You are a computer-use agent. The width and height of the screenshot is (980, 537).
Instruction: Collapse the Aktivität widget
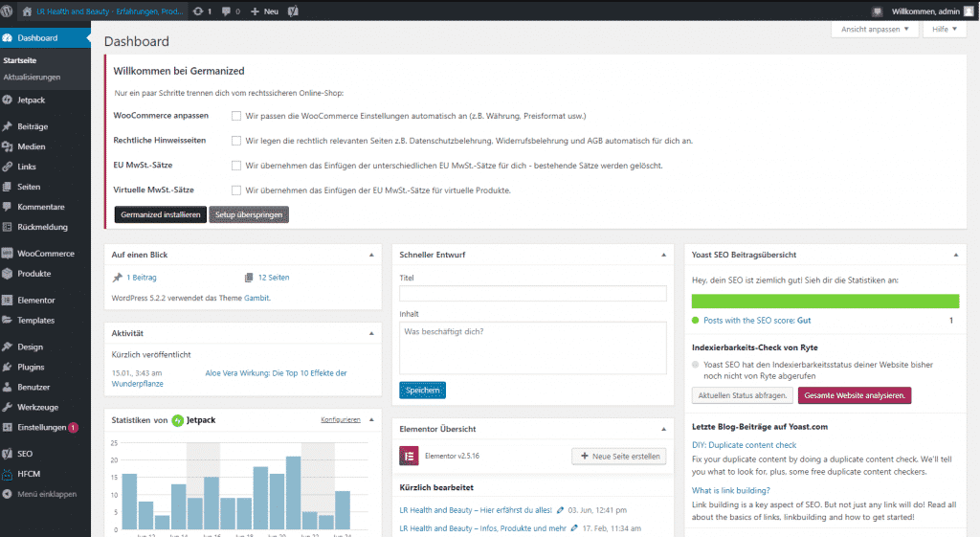(x=371, y=334)
